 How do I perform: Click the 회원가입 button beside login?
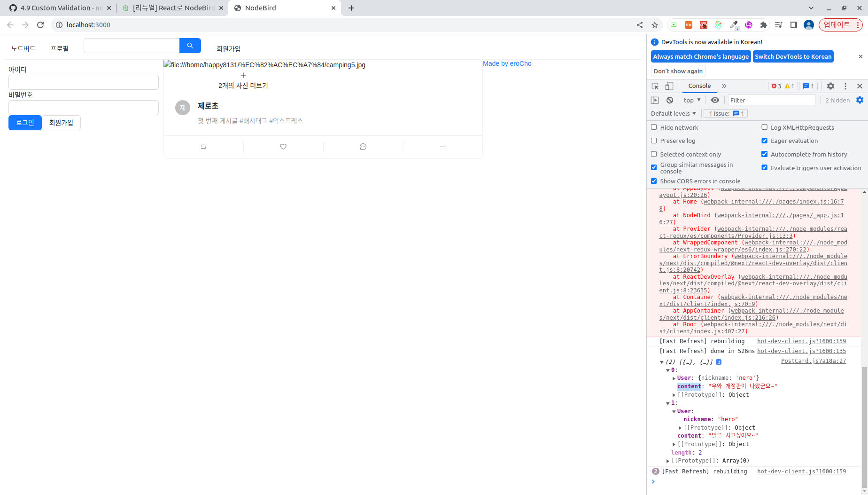tap(61, 123)
